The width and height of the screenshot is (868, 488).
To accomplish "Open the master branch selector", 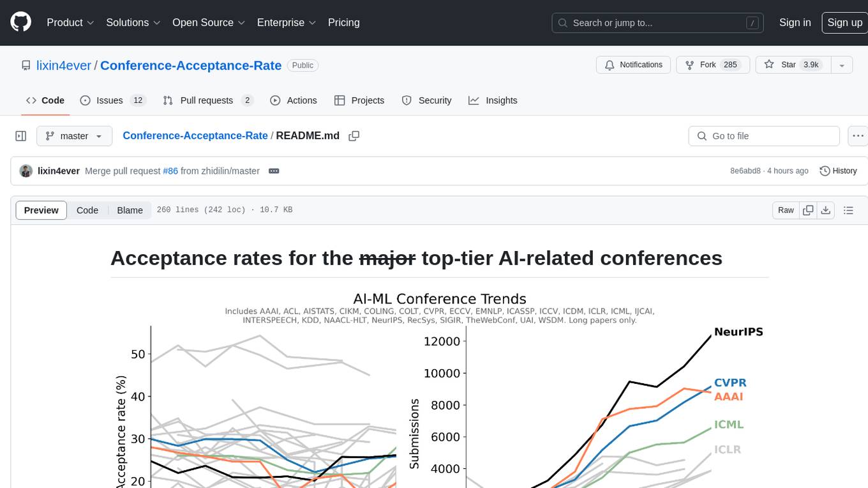I will (74, 136).
